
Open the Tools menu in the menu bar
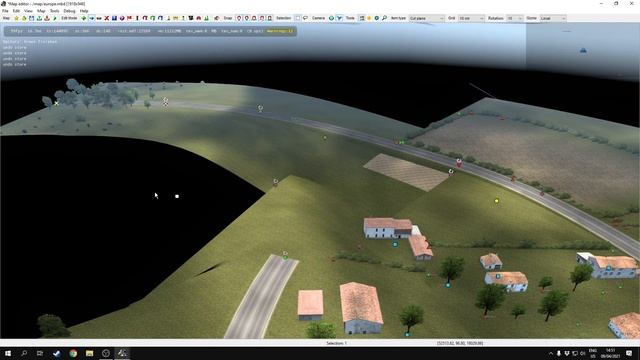click(54, 11)
